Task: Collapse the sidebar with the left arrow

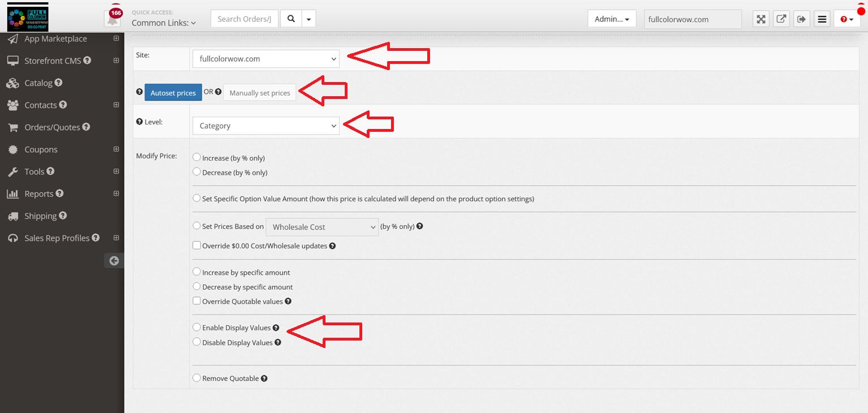Action: pos(114,261)
